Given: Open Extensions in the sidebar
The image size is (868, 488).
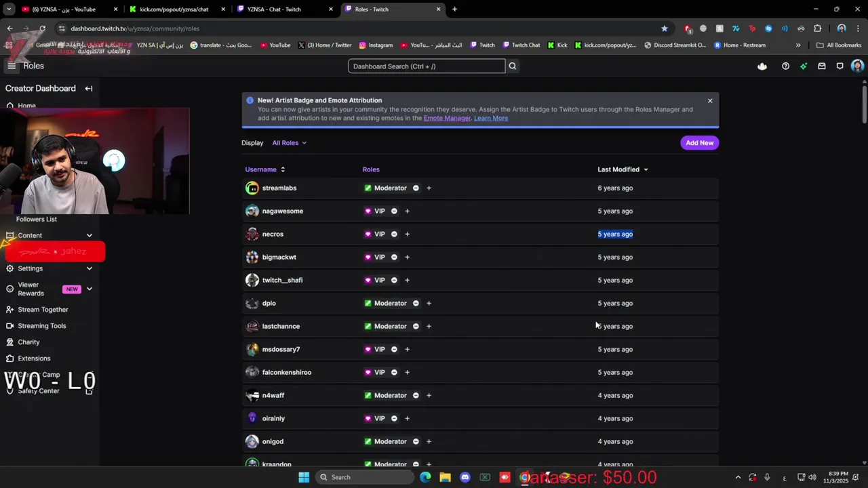Looking at the screenshot, I should [x=34, y=358].
